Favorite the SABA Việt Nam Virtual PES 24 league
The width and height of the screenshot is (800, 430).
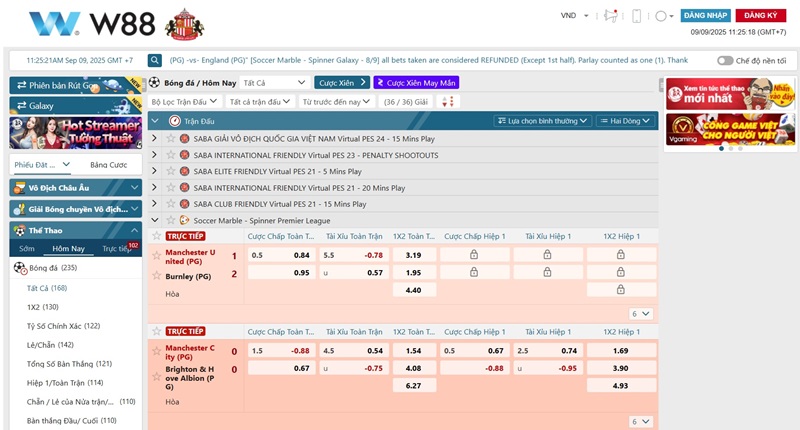click(170, 138)
